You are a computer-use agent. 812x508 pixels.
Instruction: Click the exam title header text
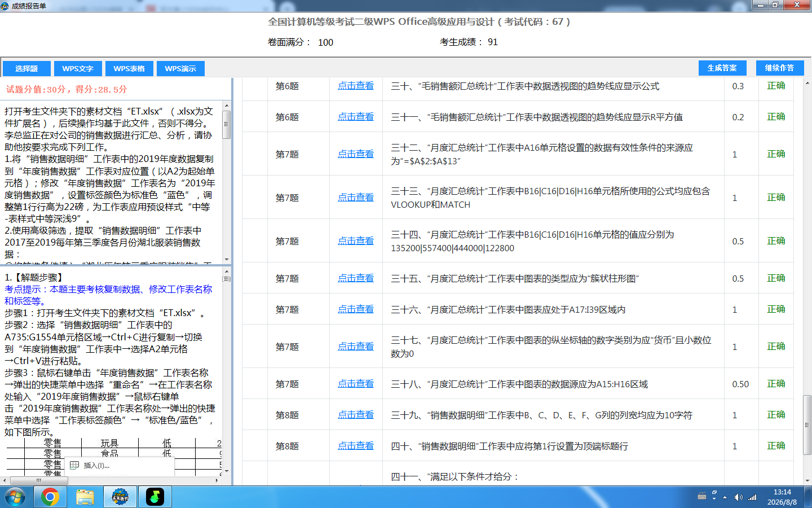coord(419,22)
